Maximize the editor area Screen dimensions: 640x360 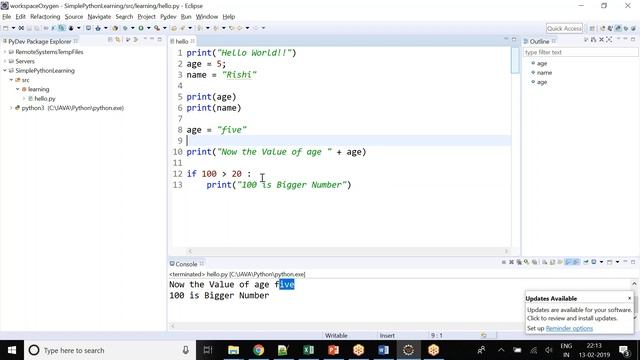pos(514,40)
